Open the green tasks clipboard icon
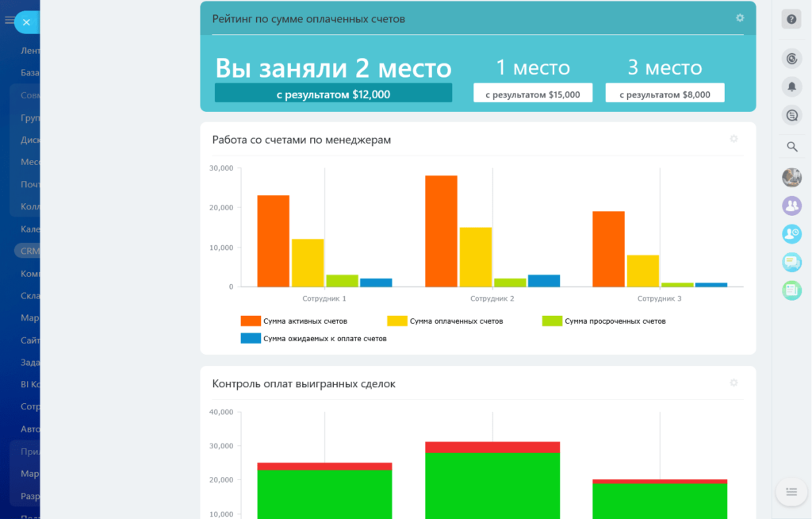Screen dimensions: 812x519 (x=791, y=291)
